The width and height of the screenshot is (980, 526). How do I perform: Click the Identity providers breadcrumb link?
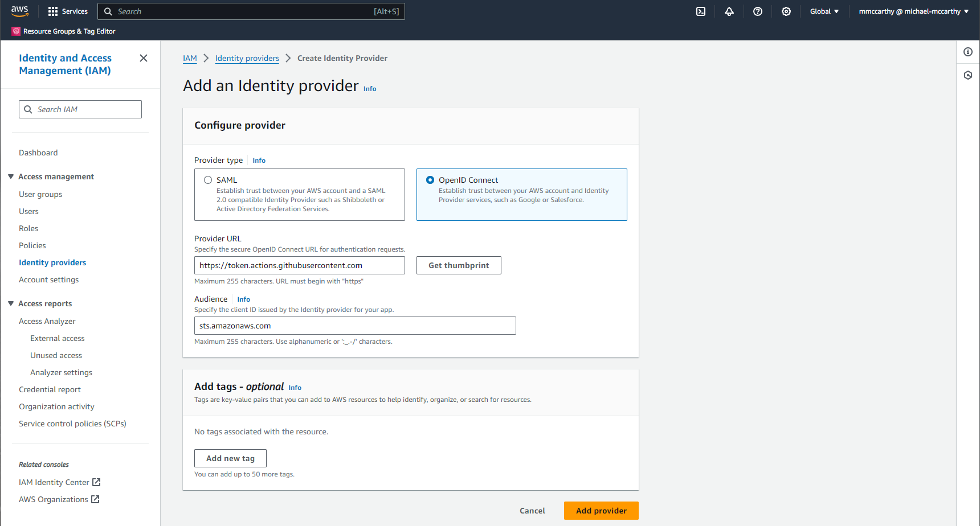coord(247,58)
